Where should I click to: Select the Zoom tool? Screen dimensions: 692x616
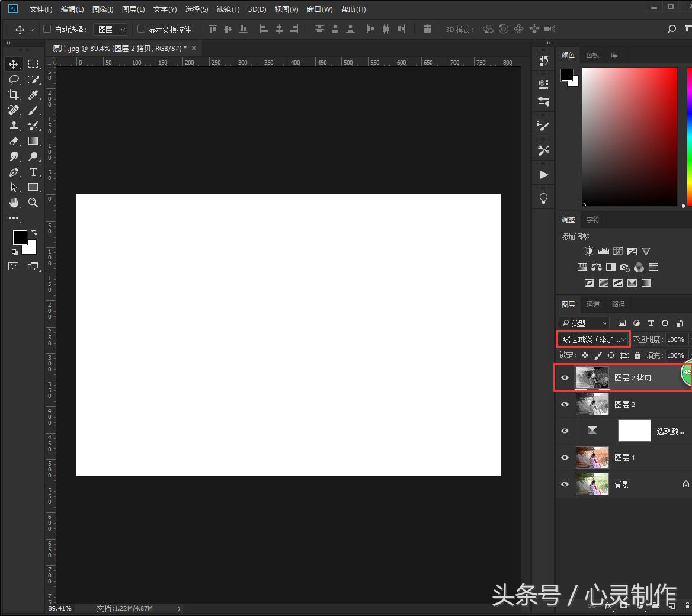click(x=34, y=203)
